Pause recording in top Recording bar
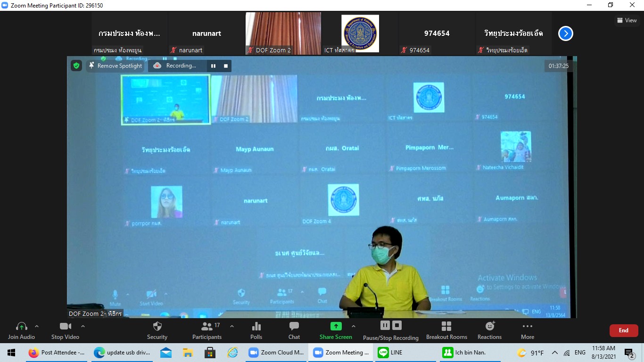The height and width of the screenshot is (362, 644). click(x=213, y=66)
